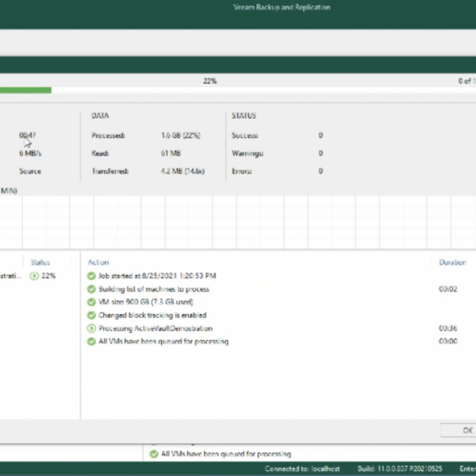Image resolution: width=476 pixels, height=476 pixels.
Task: Click the check icon beside 'Building list of machines'
Action: pyautogui.click(x=91, y=289)
